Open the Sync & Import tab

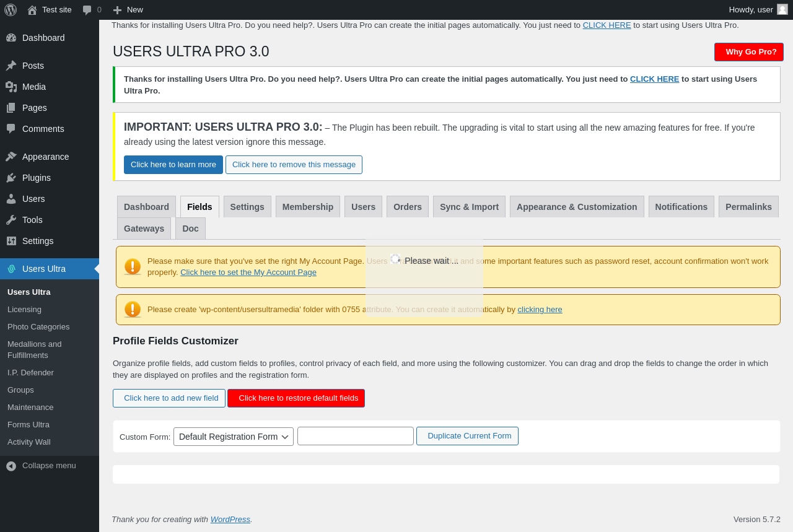tap(469, 207)
